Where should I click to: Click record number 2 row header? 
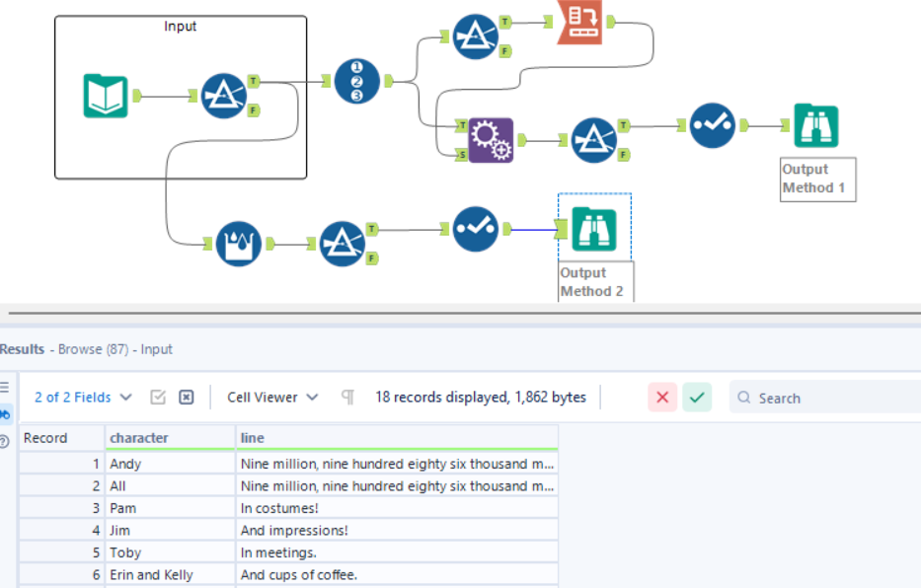[x=61, y=486]
